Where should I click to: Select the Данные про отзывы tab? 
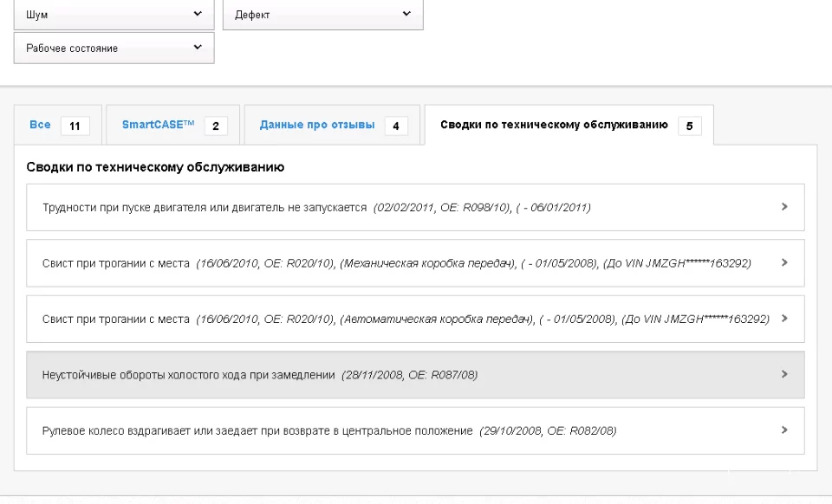coord(317,125)
